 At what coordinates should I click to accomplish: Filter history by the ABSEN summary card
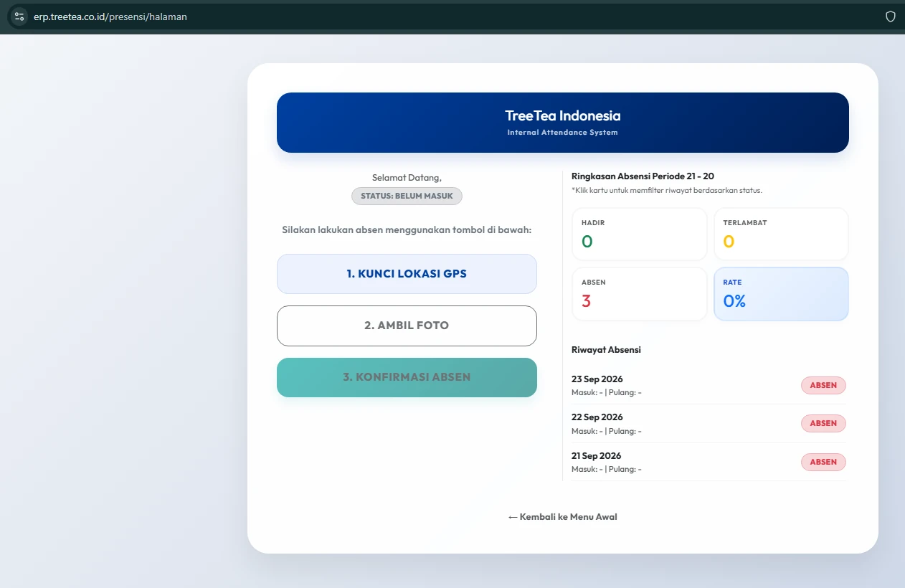click(640, 294)
